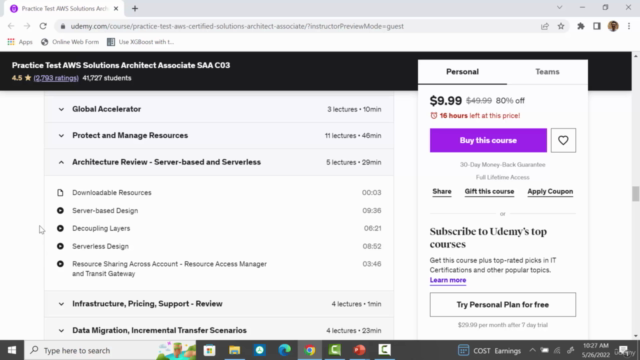Open the Learn more link

448,280
